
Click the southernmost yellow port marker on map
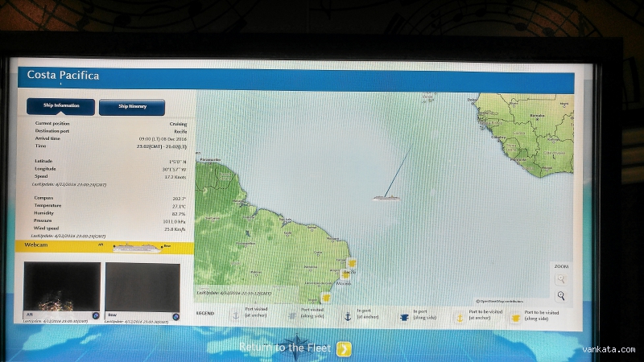pos(326,297)
